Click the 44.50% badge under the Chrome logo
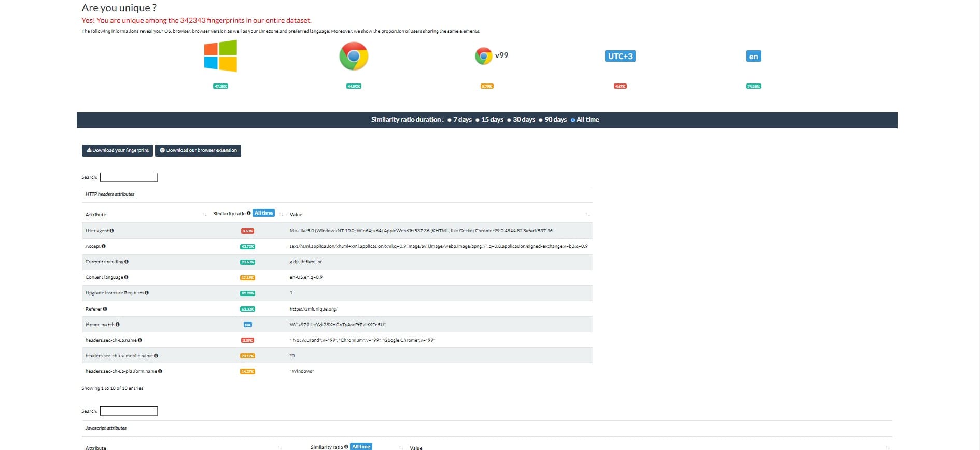 point(354,86)
